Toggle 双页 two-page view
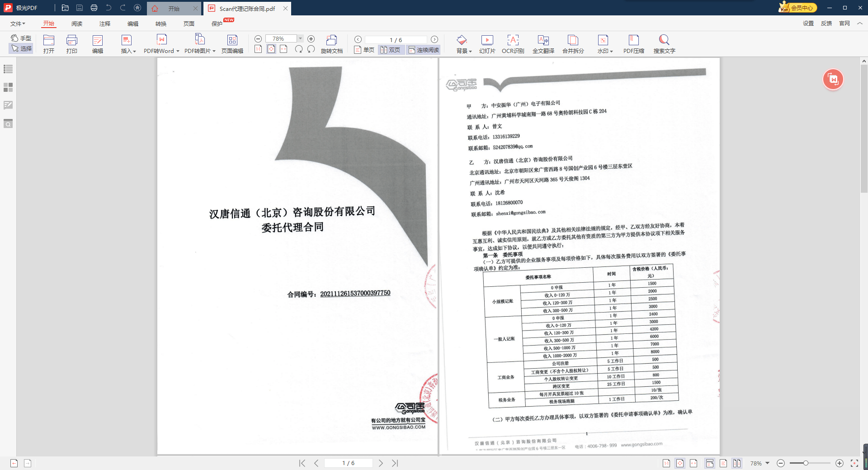 pos(391,50)
